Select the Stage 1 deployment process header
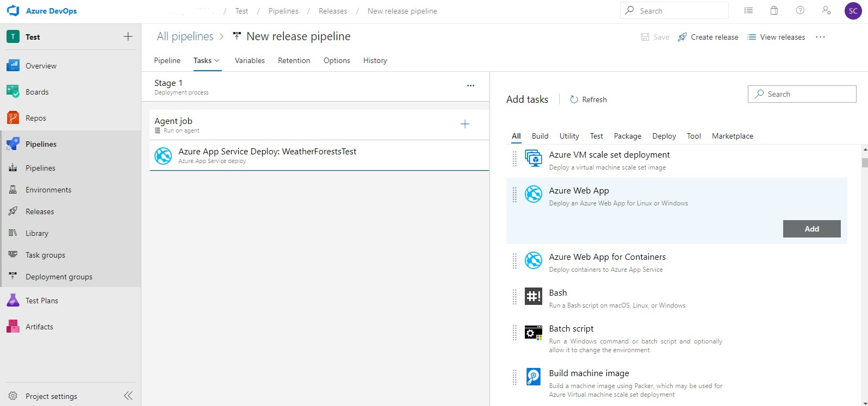The image size is (868, 406). (x=315, y=87)
